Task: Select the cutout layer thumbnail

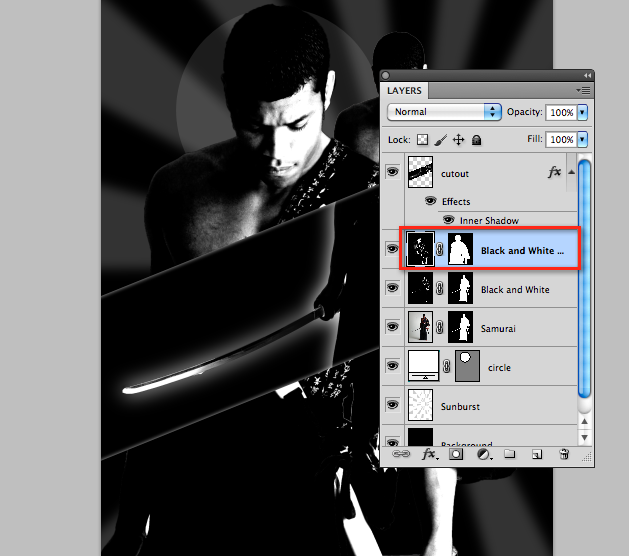Action: 420,172
